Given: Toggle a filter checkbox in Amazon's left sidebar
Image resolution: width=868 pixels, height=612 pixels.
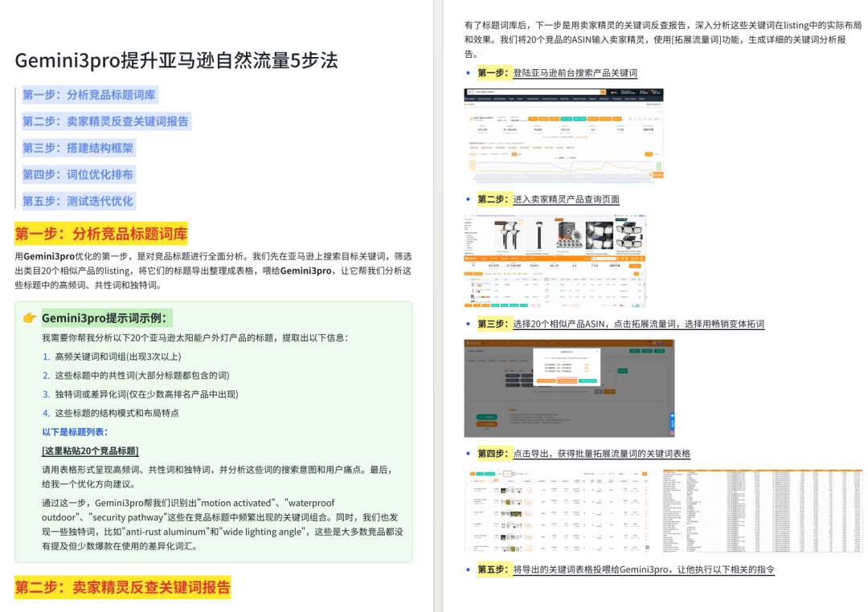Looking at the screenshot, I should (466, 236).
